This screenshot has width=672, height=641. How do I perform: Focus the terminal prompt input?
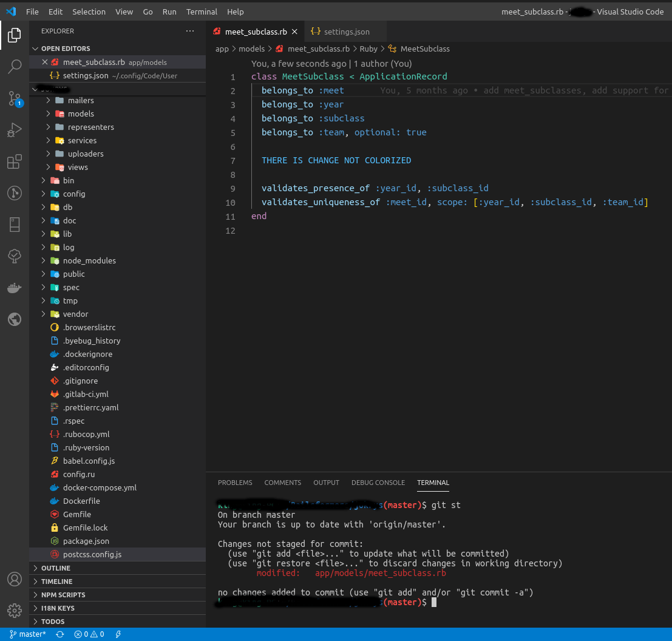coord(433,602)
